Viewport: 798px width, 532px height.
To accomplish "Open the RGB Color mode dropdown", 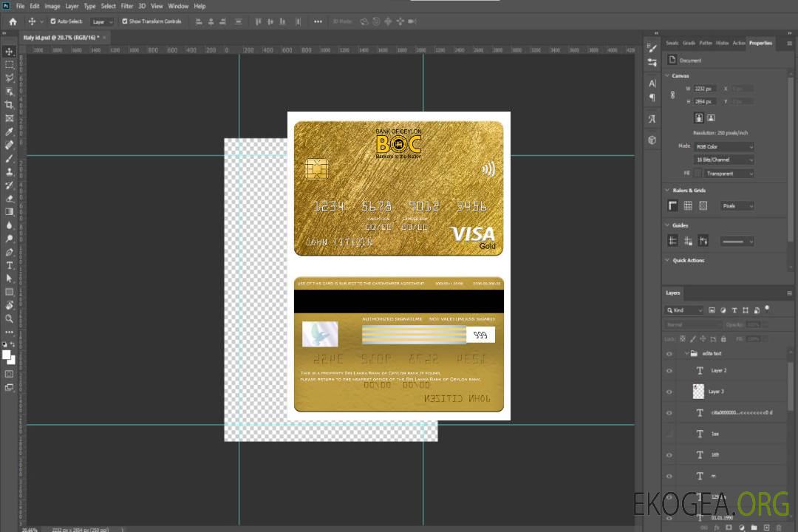I will point(723,146).
